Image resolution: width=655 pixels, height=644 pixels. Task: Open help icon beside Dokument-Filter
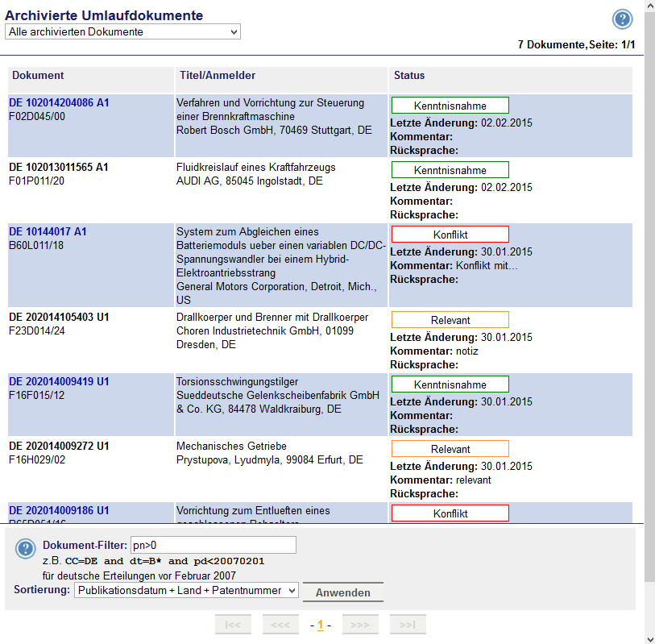coord(25,548)
